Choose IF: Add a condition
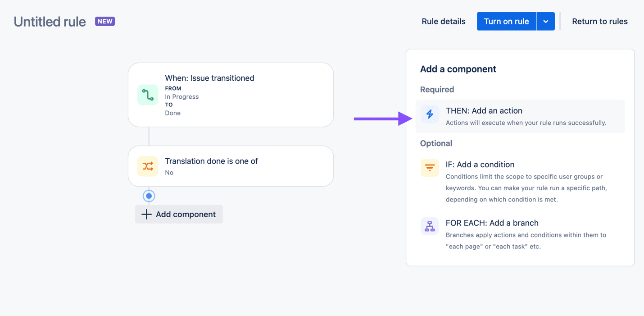 coord(480,165)
